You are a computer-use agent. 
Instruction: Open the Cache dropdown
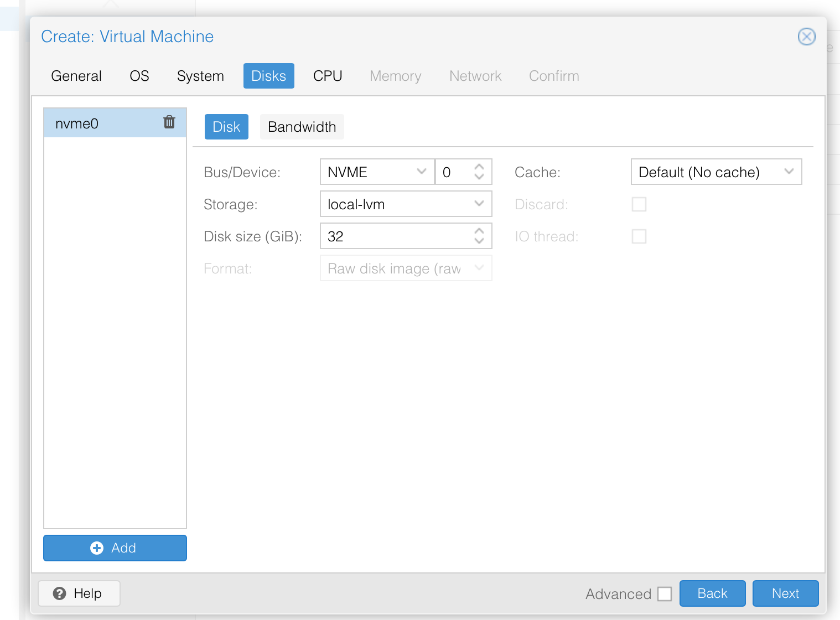pyautogui.click(x=789, y=172)
